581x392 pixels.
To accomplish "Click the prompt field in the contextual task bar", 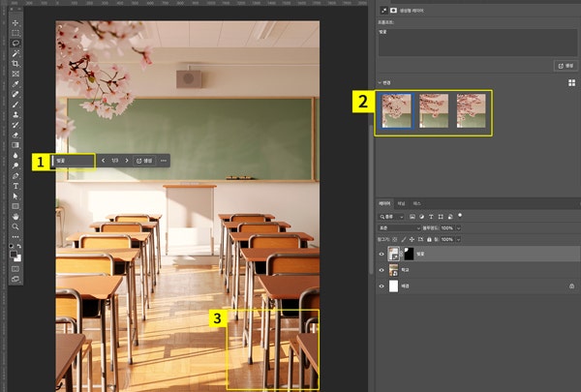I will [74, 161].
